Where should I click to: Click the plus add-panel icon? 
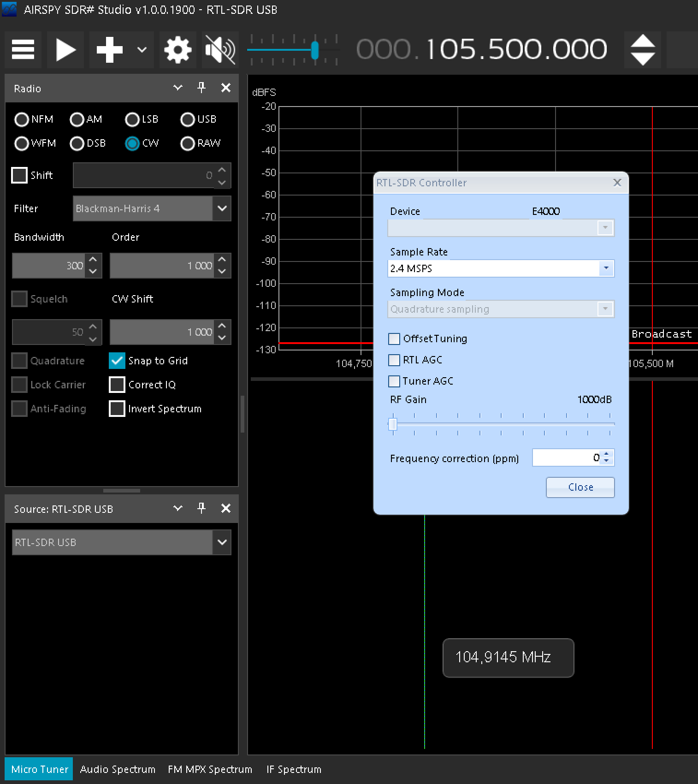(109, 50)
